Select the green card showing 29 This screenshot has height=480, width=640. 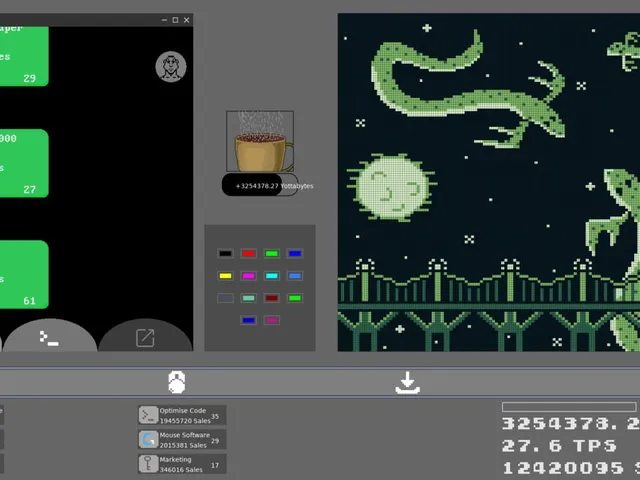click(x=24, y=56)
